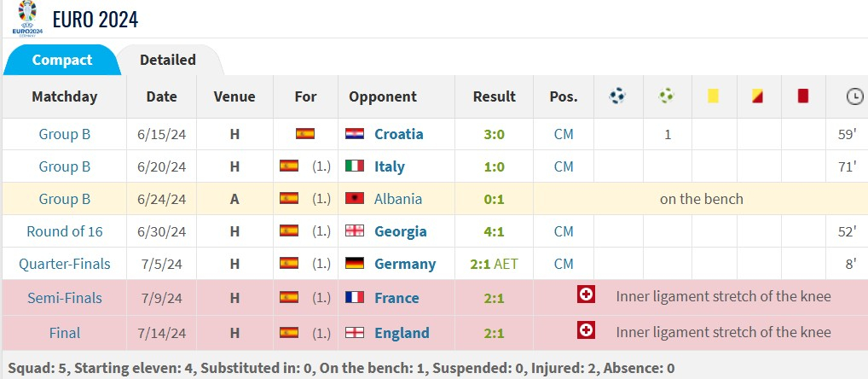Open the Quarter-Finals matchday link
868x379 pixels.
click(x=65, y=264)
